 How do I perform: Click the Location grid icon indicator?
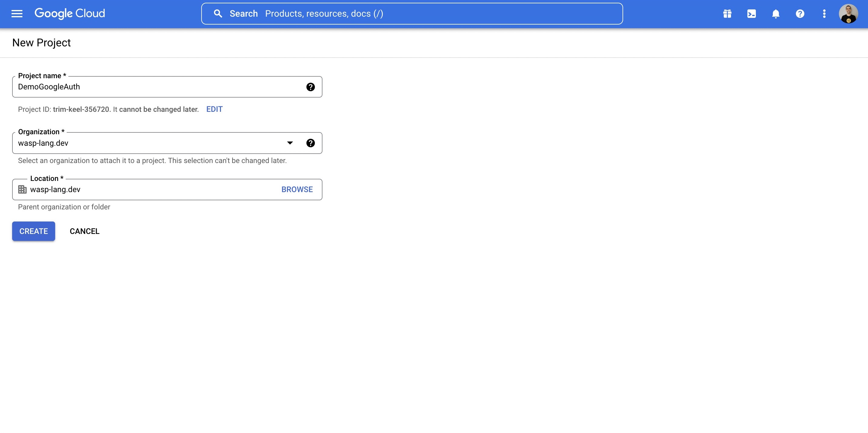coord(22,189)
